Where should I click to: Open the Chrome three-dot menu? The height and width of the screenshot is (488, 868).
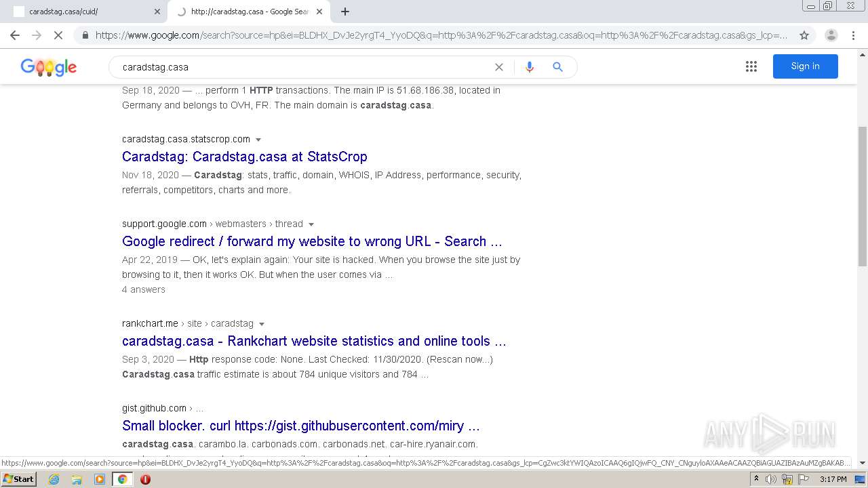coord(854,35)
